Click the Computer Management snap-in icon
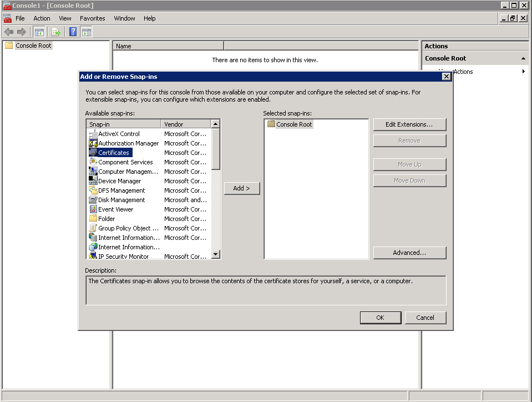This screenshot has height=402, width=532. pos(93,172)
